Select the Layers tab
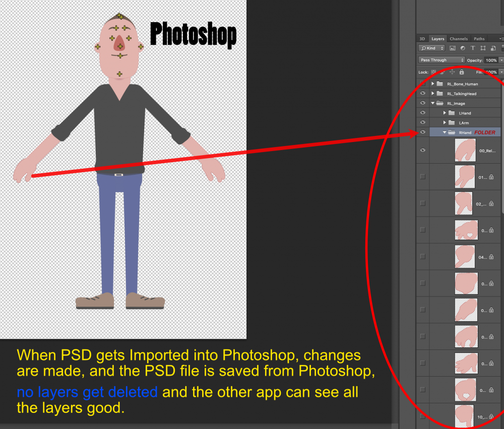Image resolution: width=504 pixels, height=429 pixels. tap(438, 39)
